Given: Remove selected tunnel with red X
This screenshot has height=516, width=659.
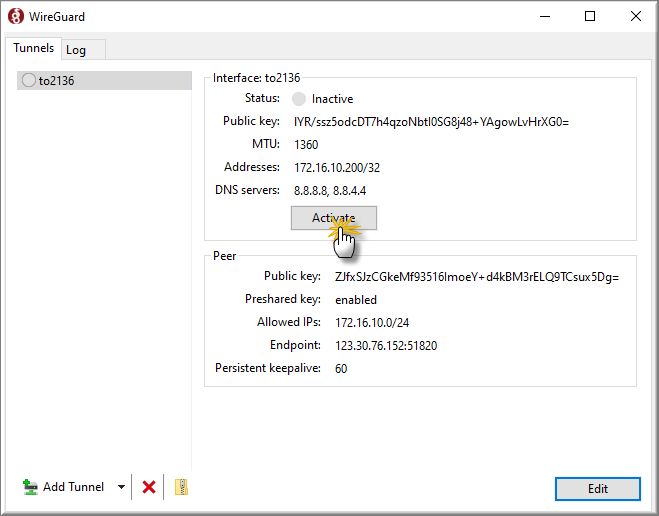Looking at the screenshot, I should click(x=149, y=487).
